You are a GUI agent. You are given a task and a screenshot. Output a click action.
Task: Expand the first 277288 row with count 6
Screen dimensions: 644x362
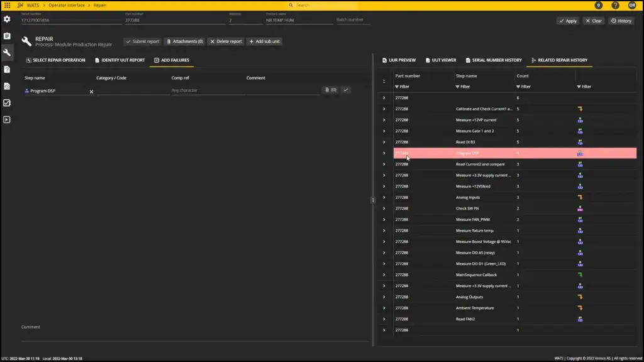click(x=384, y=97)
